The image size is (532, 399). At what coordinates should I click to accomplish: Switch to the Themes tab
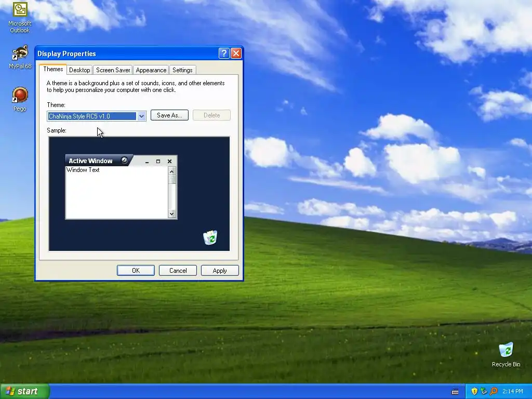(53, 69)
